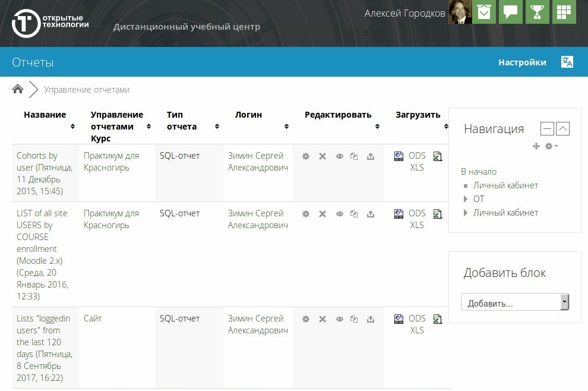This screenshot has width=588, height=391.
Task: Delete the Lists loggedin users report
Action: (x=323, y=319)
